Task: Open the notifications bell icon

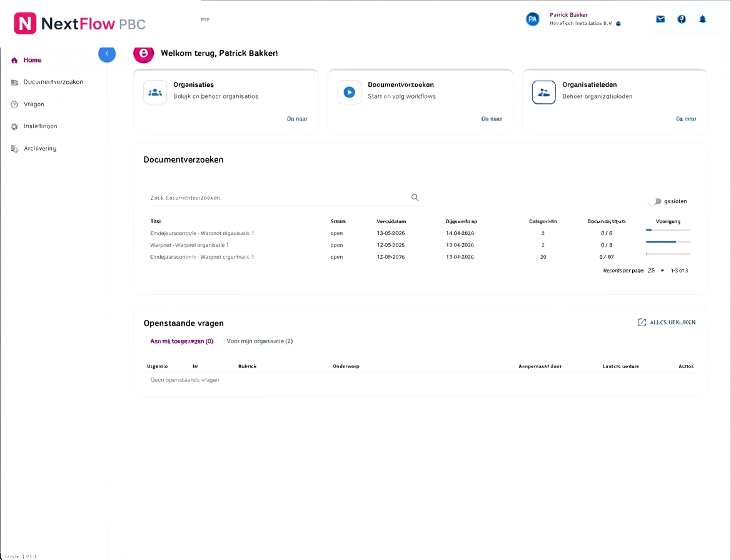Action: point(703,19)
